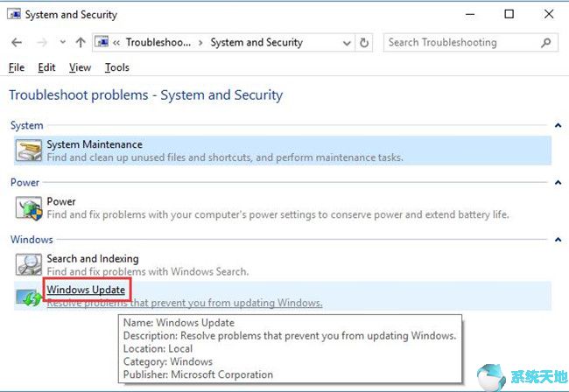
Task: Collapse the System section
Action: (x=558, y=126)
